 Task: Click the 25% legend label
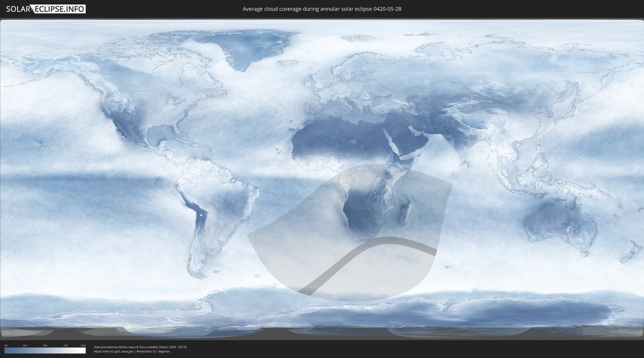tap(25, 345)
